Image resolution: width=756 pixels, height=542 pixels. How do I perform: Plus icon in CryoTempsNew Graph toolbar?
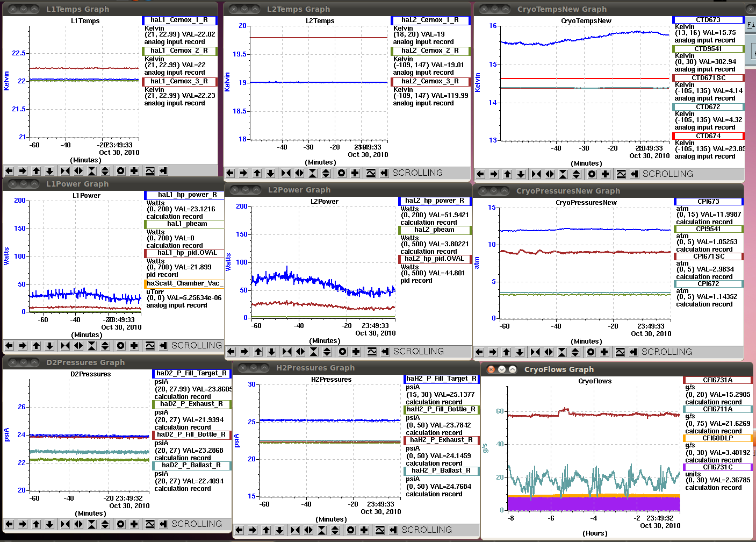pyautogui.click(x=606, y=174)
